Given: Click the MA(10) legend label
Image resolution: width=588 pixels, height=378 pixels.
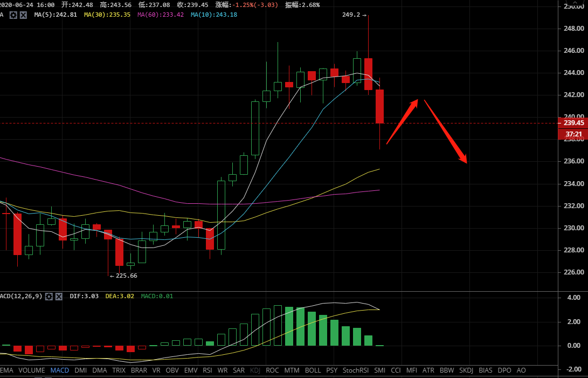Looking at the screenshot, I should point(214,15).
